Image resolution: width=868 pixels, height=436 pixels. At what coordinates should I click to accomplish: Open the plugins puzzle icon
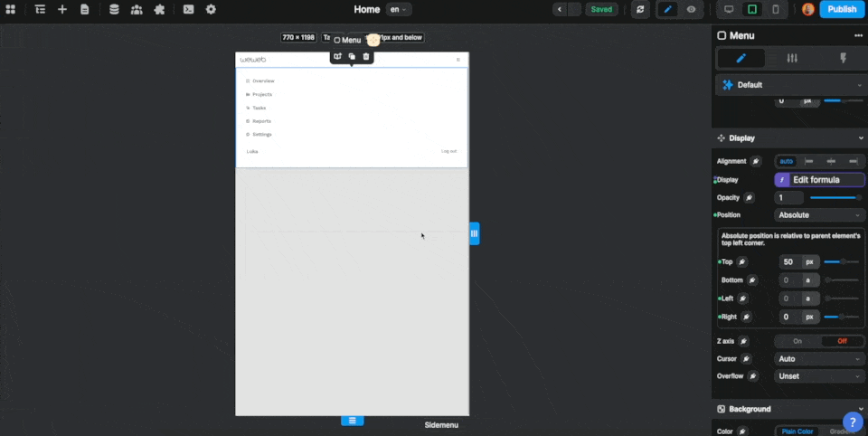tap(159, 9)
